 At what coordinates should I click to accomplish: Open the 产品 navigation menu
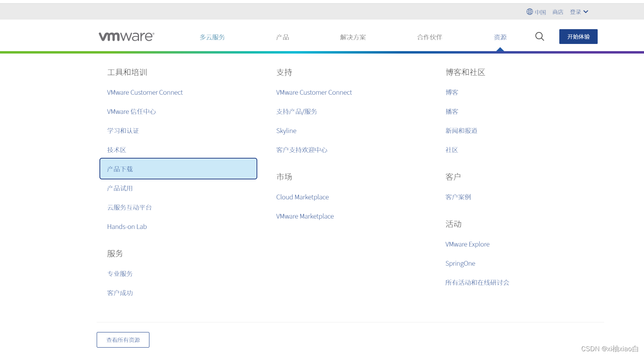282,37
